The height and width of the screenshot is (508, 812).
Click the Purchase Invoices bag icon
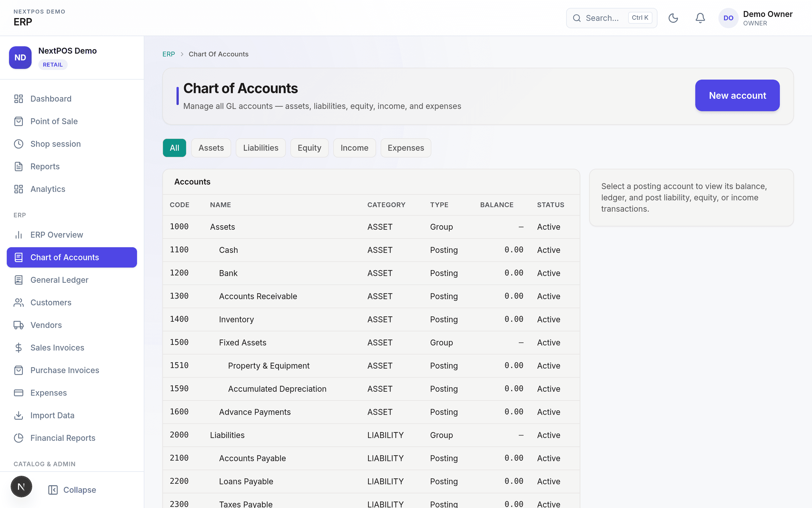coord(18,370)
